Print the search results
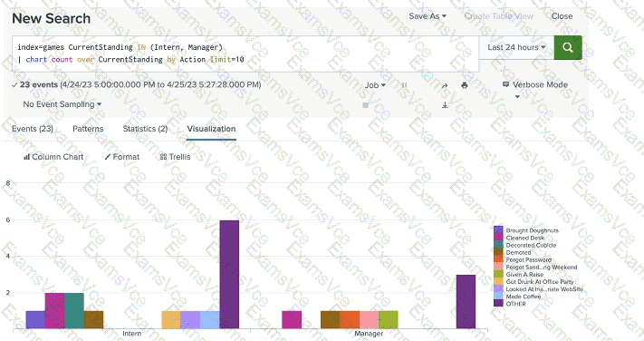Viewport: 644px width, 341px height. click(x=465, y=85)
